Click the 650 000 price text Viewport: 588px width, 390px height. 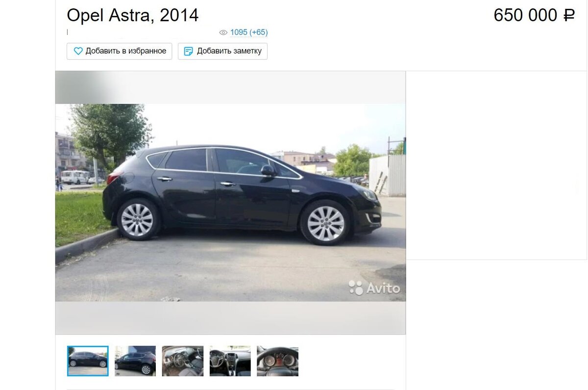[525, 16]
